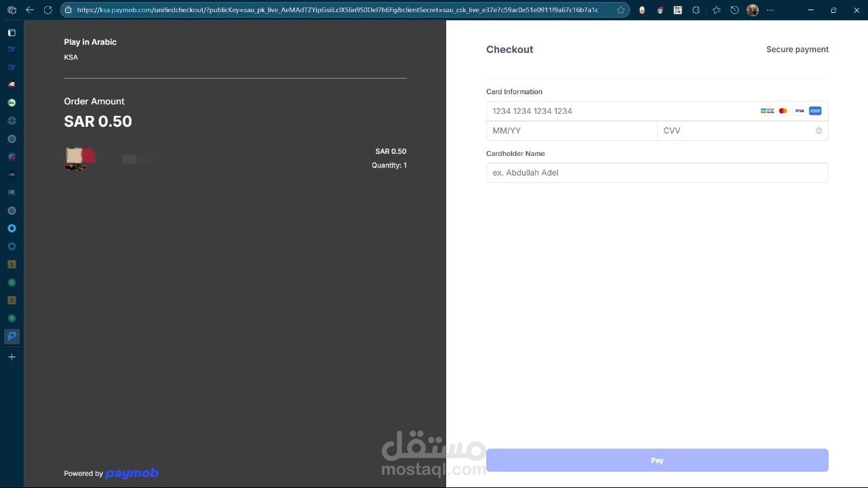Toggle the vertical tabs pane icon
Image resolution: width=868 pixels, height=488 pixels.
(12, 33)
